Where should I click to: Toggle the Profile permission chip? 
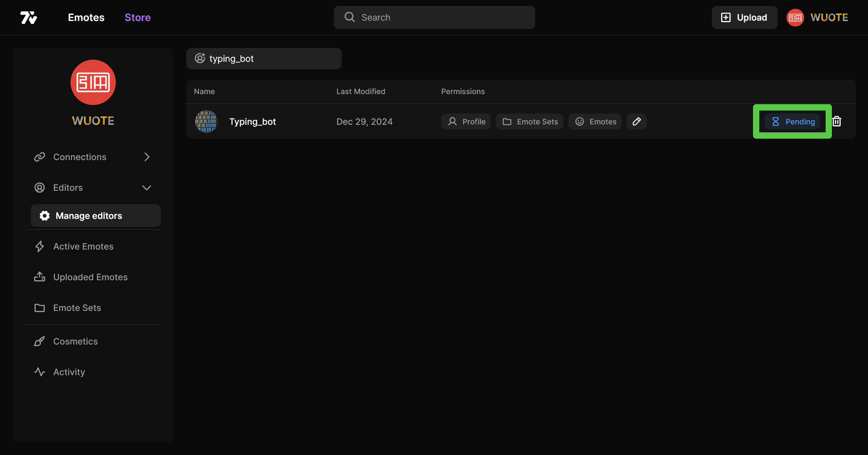(x=466, y=121)
